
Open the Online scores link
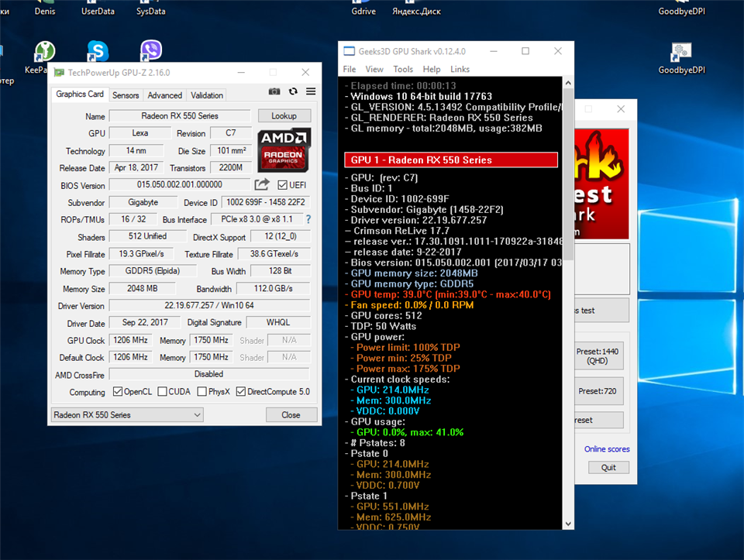click(607, 449)
